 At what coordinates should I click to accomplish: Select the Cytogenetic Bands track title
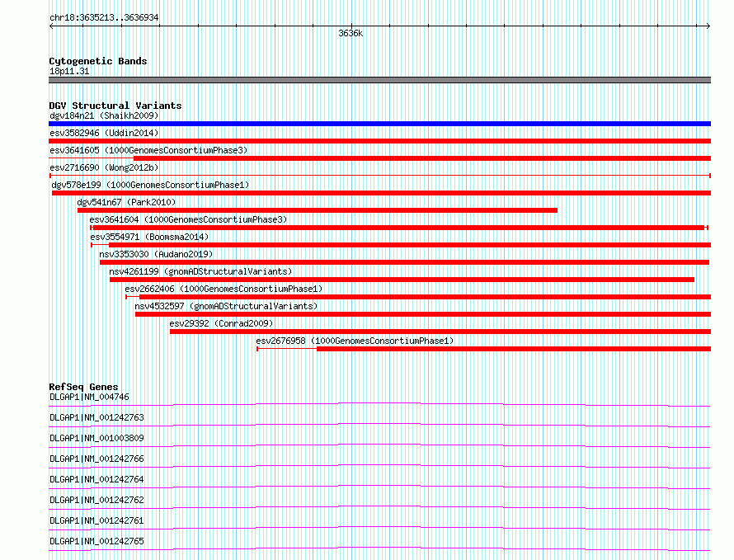pyautogui.click(x=98, y=61)
